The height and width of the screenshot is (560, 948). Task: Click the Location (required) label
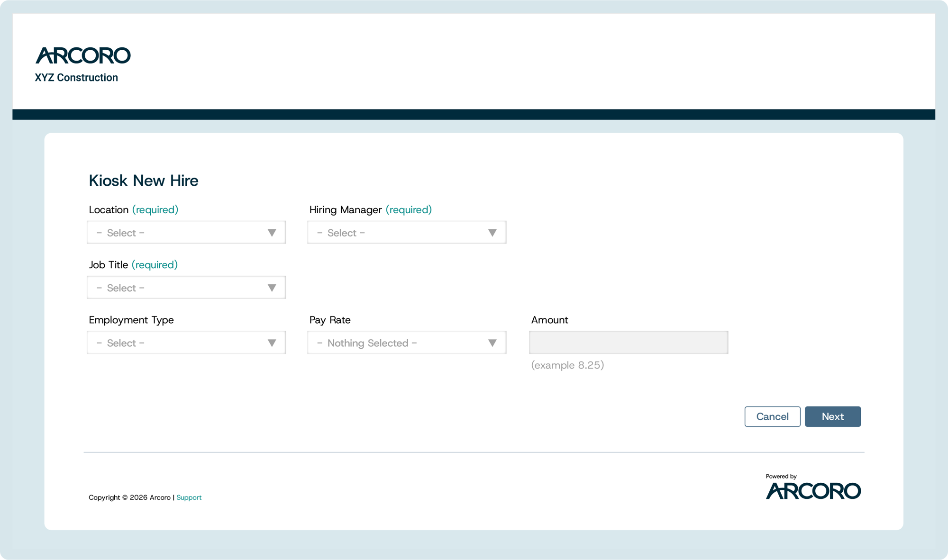134,210
